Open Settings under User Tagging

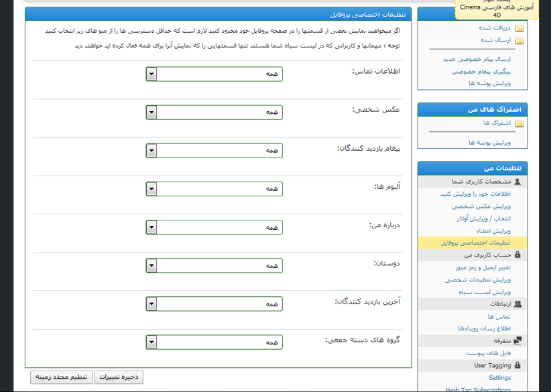coord(499,378)
